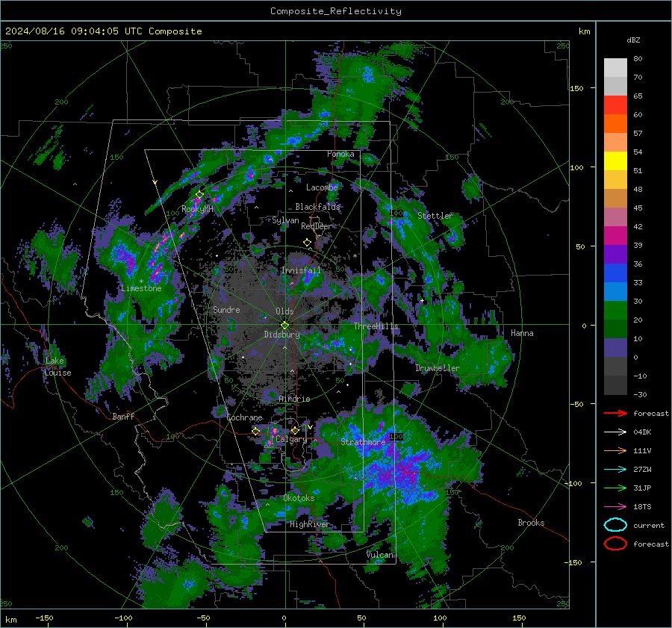Click the 'current' legend label
The height and width of the screenshot is (628, 672).
pyautogui.click(x=649, y=526)
